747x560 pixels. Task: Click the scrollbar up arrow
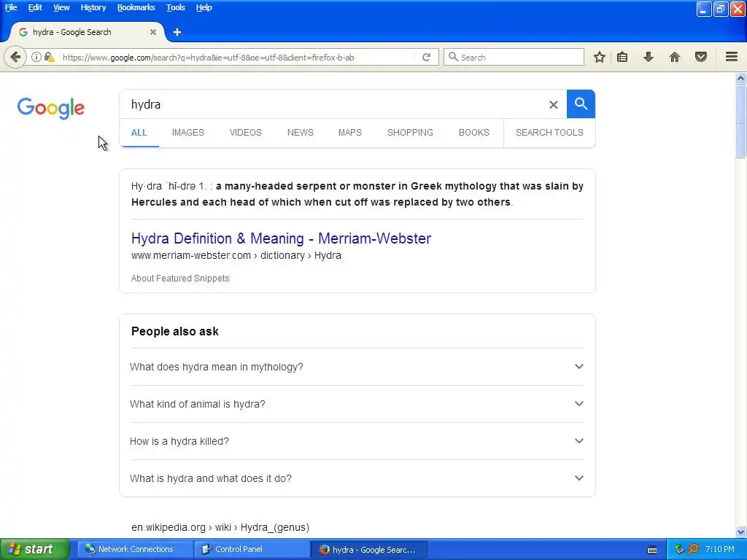click(741, 78)
